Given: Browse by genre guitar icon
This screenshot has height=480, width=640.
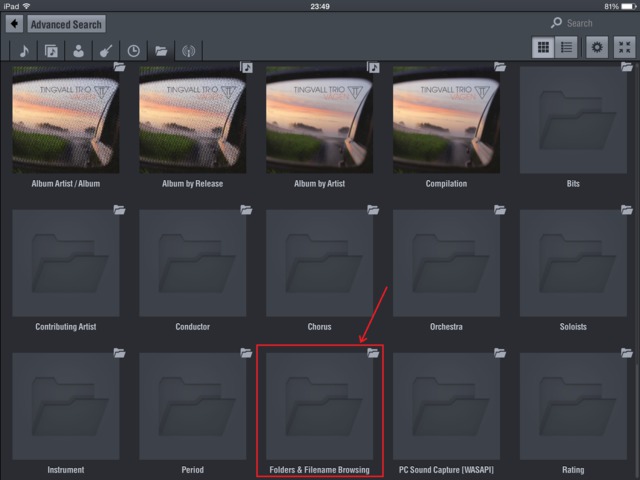Looking at the screenshot, I should 105,50.
